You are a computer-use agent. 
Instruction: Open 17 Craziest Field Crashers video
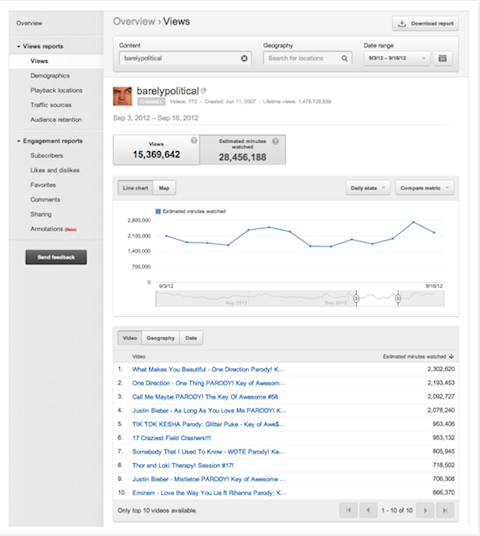click(172, 438)
